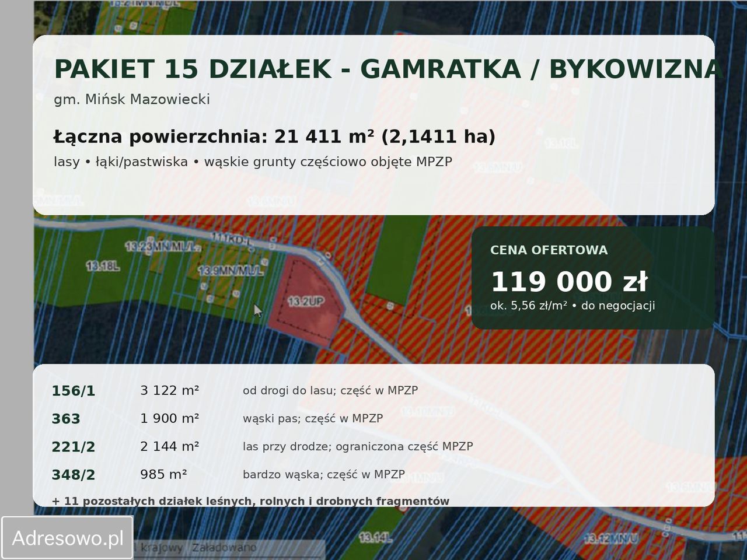Viewport: 747px width, 560px height.
Task: Click the 'CENA OFERTOWA' label
Action: click(x=549, y=250)
